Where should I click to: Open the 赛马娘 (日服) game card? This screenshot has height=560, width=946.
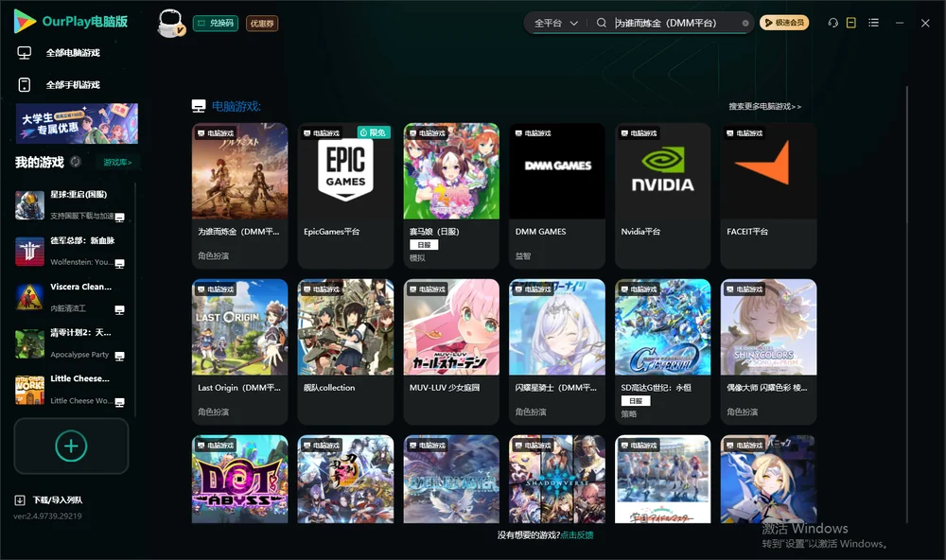451,196
